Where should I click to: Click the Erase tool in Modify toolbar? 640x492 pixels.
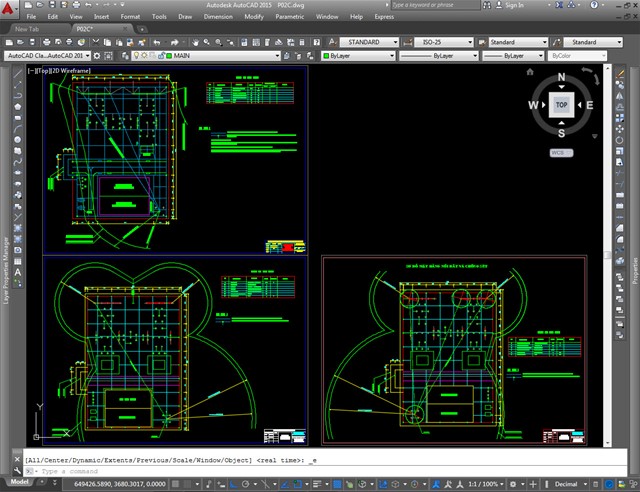620,73
